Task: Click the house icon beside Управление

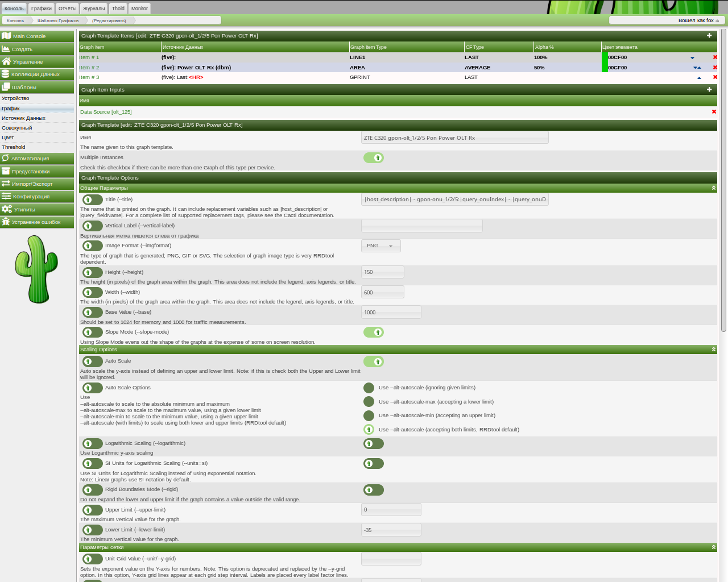Action: click(6, 61)
